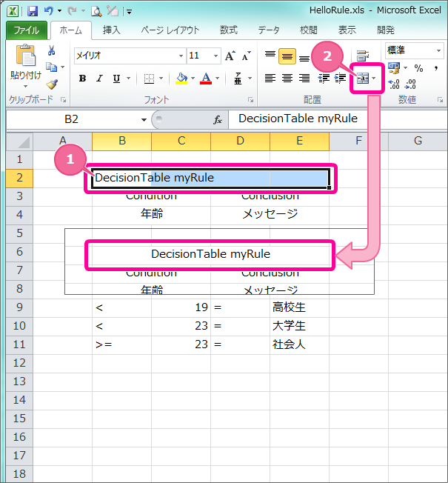Viewport: 448px width, 483px height.
Task: Open Print Preview from quick access toolbar
Action: (x=96, y=12)
